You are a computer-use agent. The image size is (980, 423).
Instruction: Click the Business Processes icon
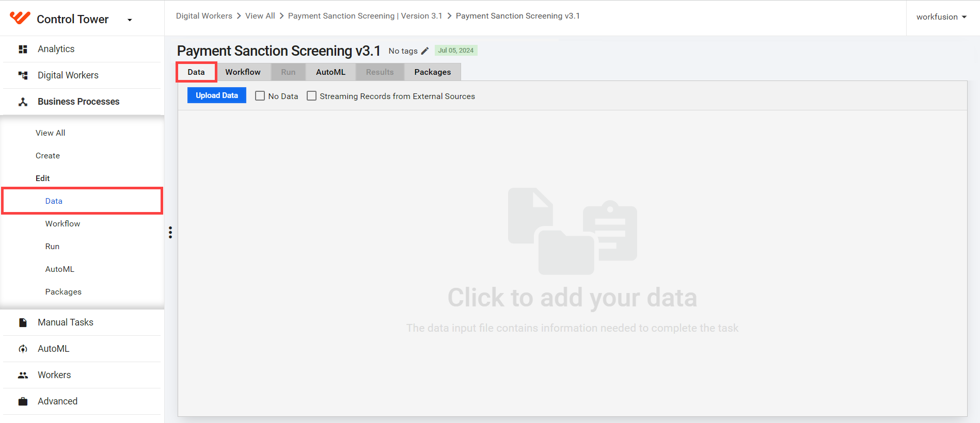[x=23, y=102]
